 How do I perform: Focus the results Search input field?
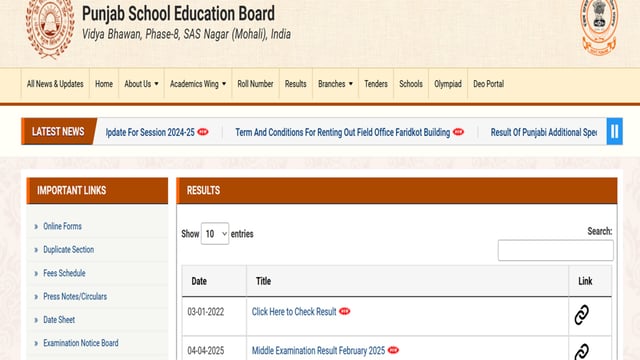[556, 250]
